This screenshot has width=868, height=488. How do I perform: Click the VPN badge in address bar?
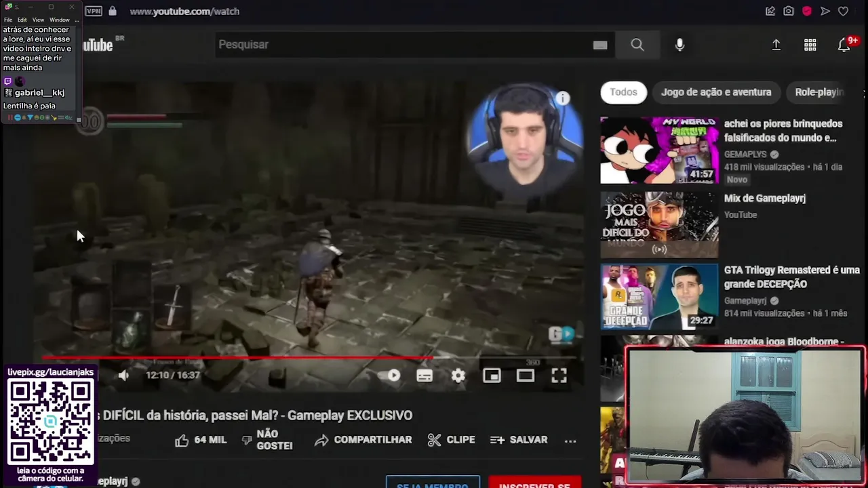point(94,11)
